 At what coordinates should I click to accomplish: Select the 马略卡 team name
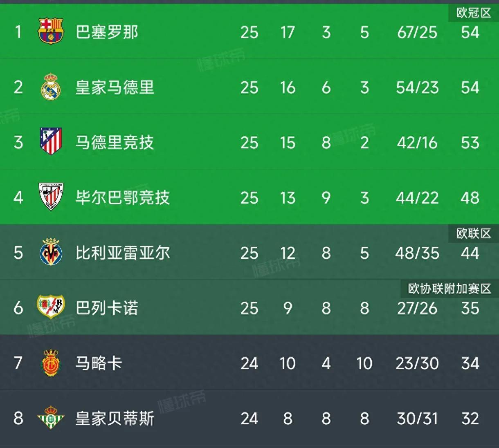coord(99,363)
